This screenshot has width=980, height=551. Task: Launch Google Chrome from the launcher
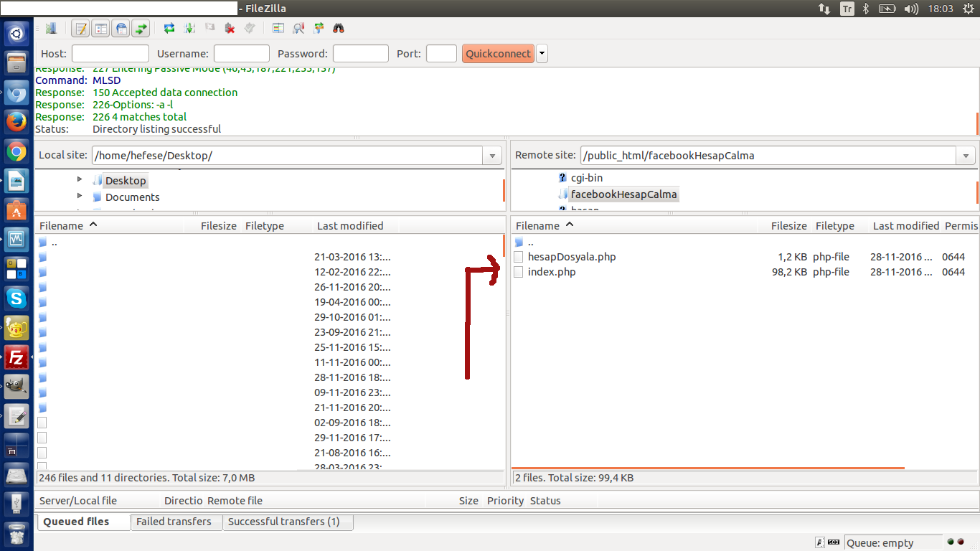tap(17, 151)
